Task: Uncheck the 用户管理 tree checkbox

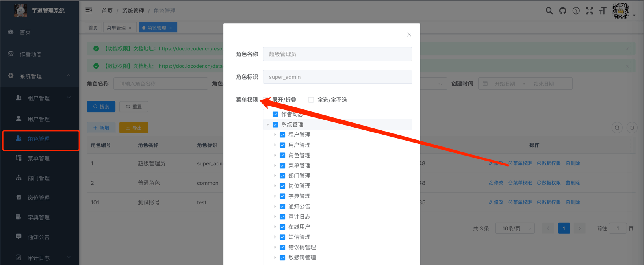Action: click(282, 145)
